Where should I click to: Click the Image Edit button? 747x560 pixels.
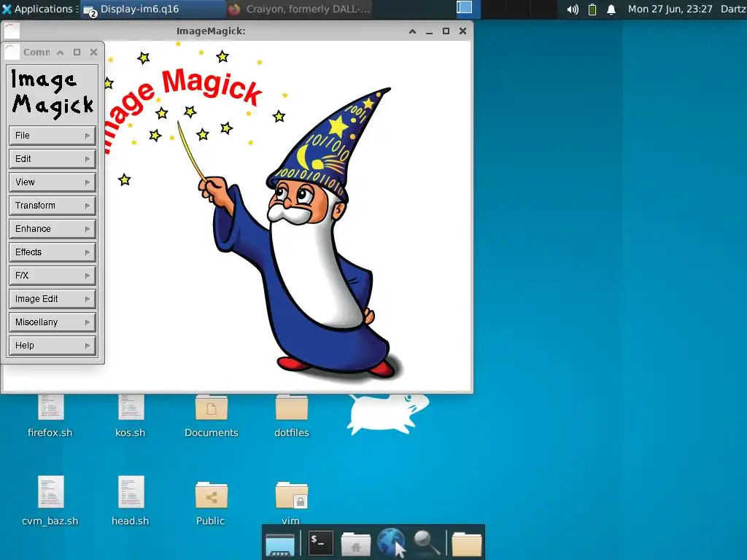coord(53,299)
